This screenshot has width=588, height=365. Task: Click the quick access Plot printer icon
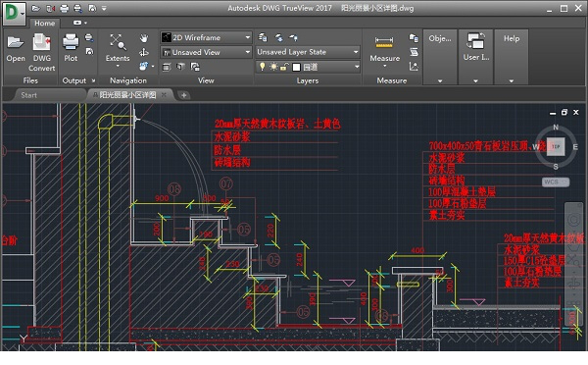65,8
